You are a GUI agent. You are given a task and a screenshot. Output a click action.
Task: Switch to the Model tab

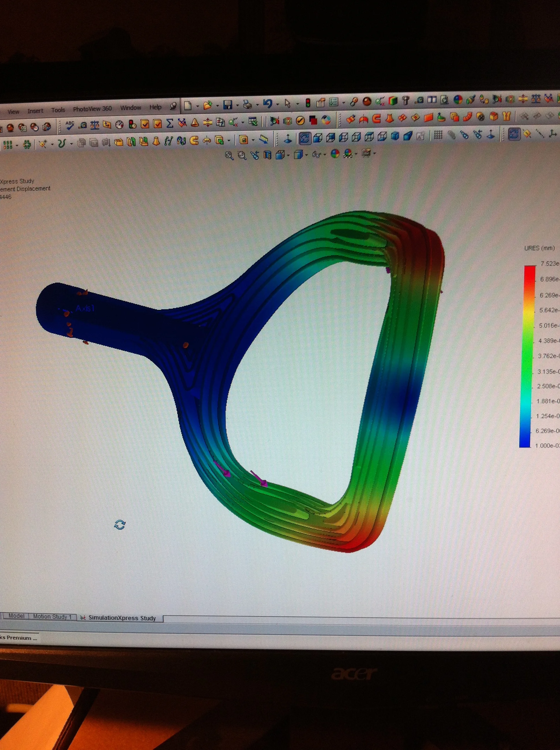16,616
